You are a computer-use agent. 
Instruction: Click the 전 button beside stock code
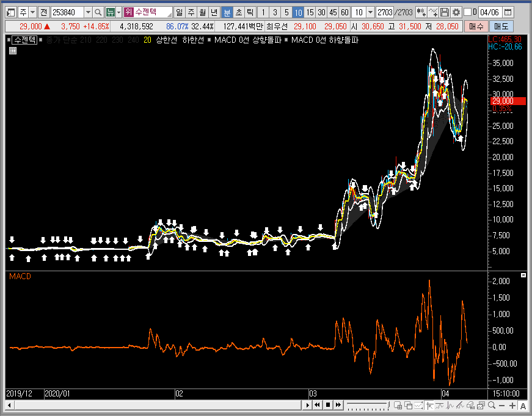pyautogui.click(x=43, y=13)
